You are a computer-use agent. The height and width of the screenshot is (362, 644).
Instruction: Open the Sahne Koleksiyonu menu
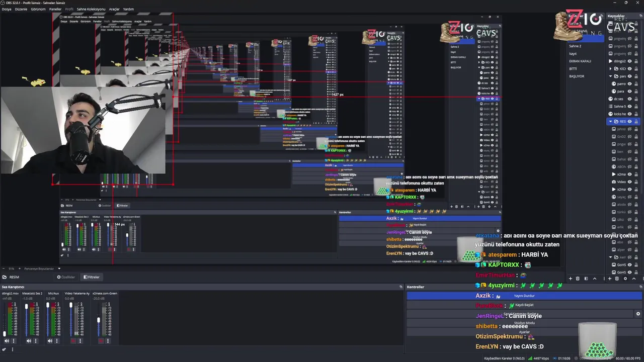pos(91,9)
